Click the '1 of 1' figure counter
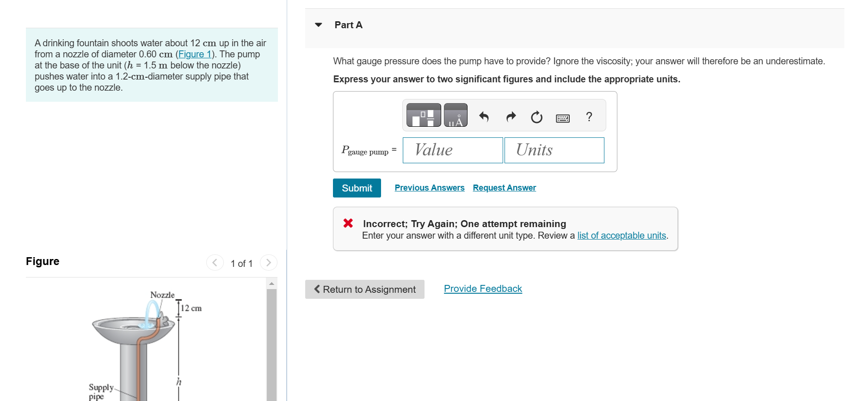 click(x=242, y=264)
